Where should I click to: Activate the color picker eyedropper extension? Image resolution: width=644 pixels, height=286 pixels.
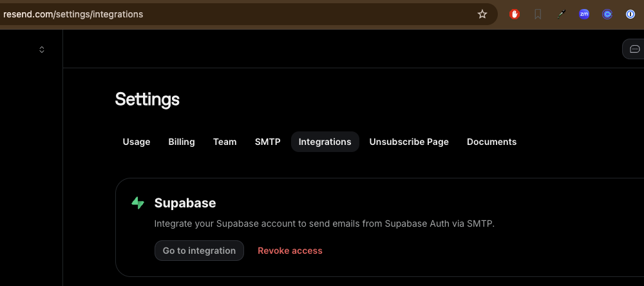[561, 14]
